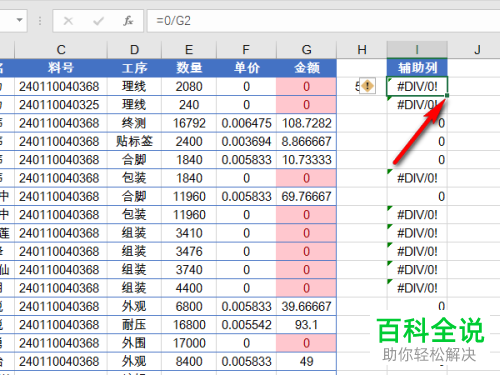Click the fill handle of the selected cell
Image resolution: width=500 pixels, height=375 pixels.
click(x=447, y=95)
